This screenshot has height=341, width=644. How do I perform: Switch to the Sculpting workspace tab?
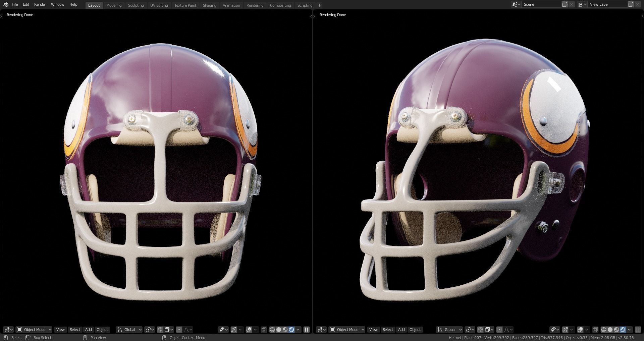[x=136, y=5]
